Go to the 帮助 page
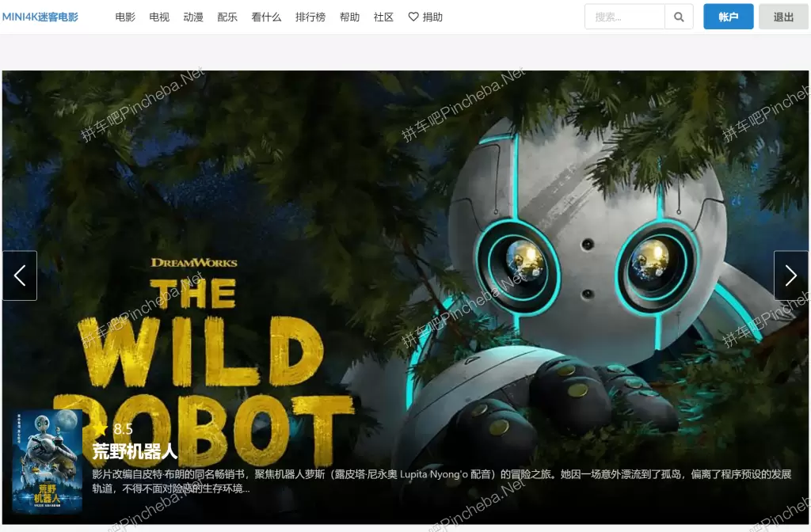The width and height of the screenshot is (811, 532). point(349,17)
